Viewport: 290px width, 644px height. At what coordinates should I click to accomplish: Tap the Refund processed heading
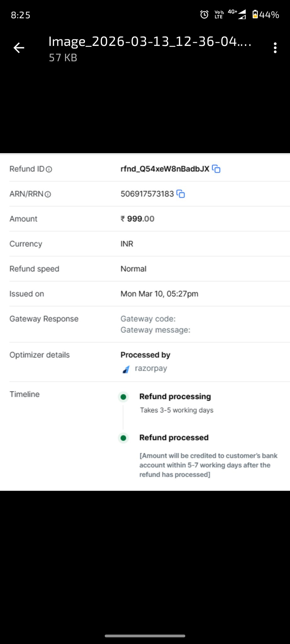click(x=174, y=438)
